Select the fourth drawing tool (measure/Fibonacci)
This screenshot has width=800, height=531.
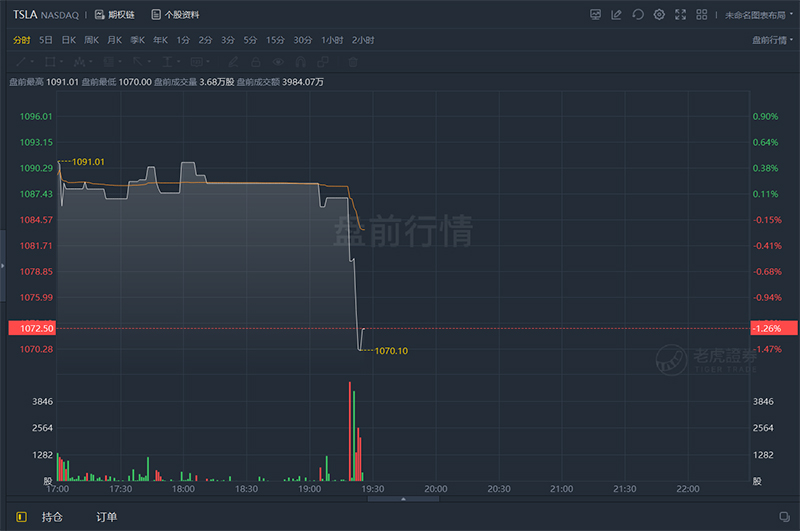(109, 62)
